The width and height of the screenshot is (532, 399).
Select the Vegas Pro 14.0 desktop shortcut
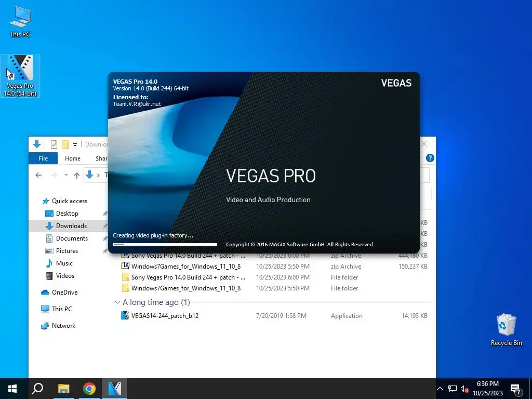point(20,76)
